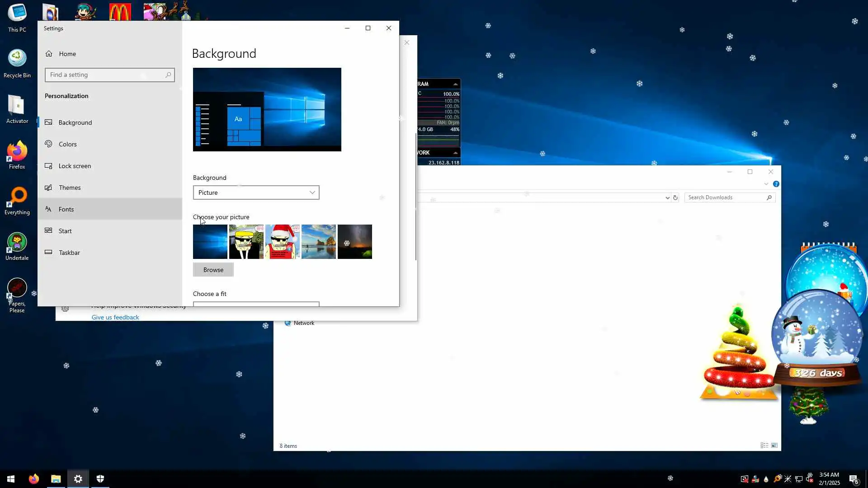This screenshot has width=868, height=488.
Task: Open the notification center icon
Action: coord(853,479)
